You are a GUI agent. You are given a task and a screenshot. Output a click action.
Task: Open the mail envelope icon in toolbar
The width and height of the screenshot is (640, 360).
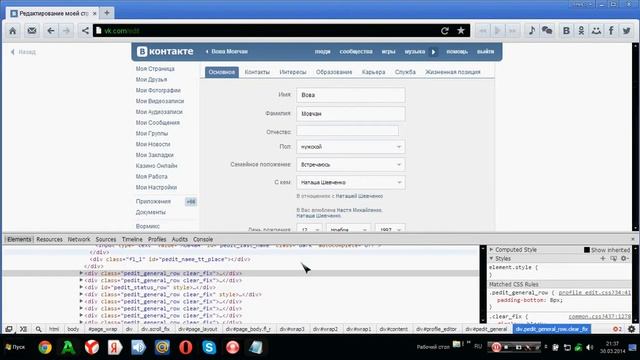31,31
